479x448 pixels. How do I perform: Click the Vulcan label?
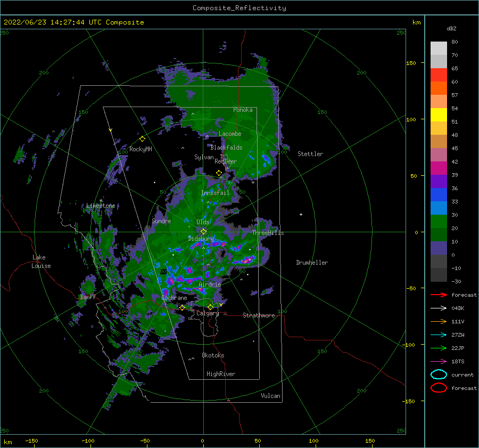(270, 396)
